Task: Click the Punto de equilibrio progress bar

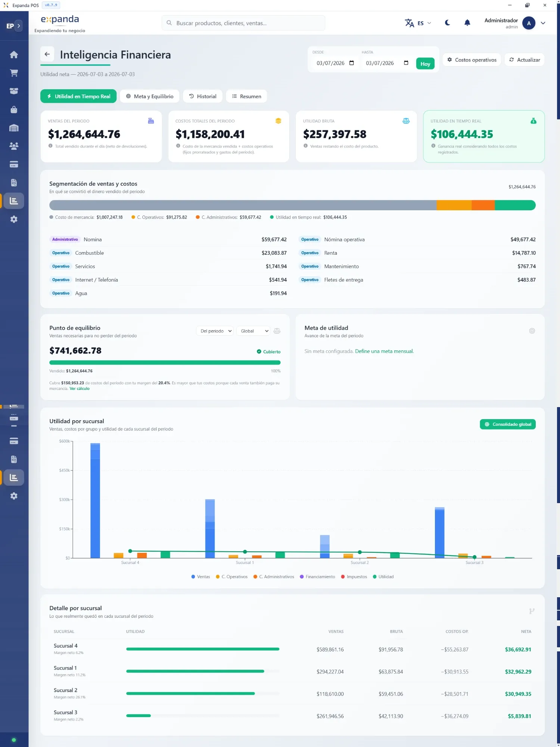Action: tap(165, 362)
